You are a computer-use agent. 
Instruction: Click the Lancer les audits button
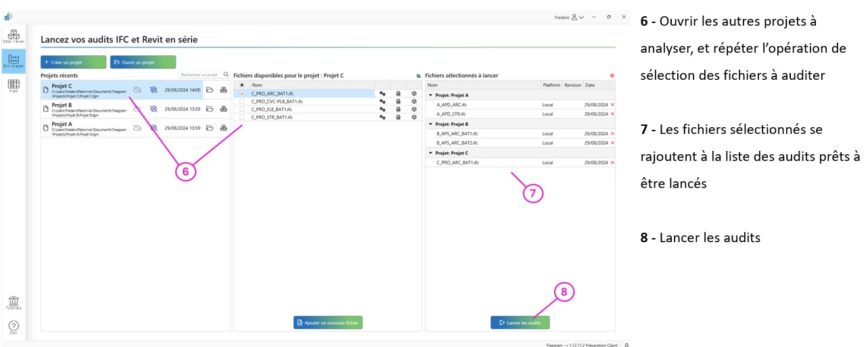520,323
